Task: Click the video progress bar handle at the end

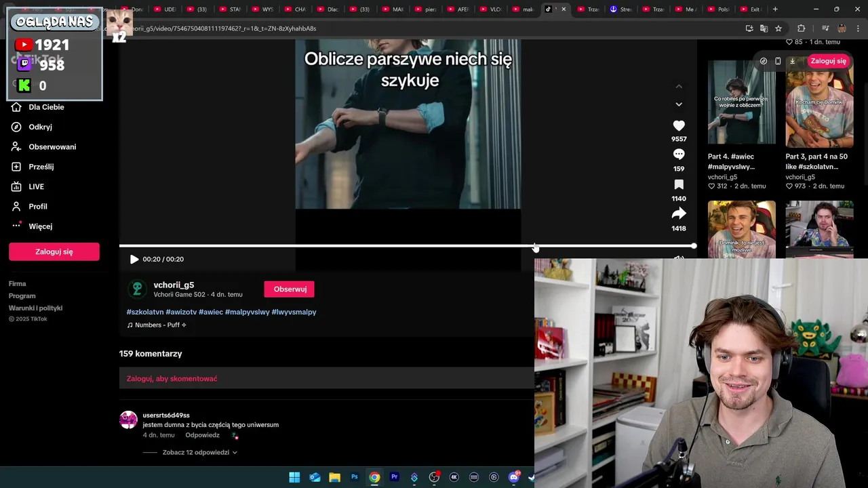Action: 693,246
